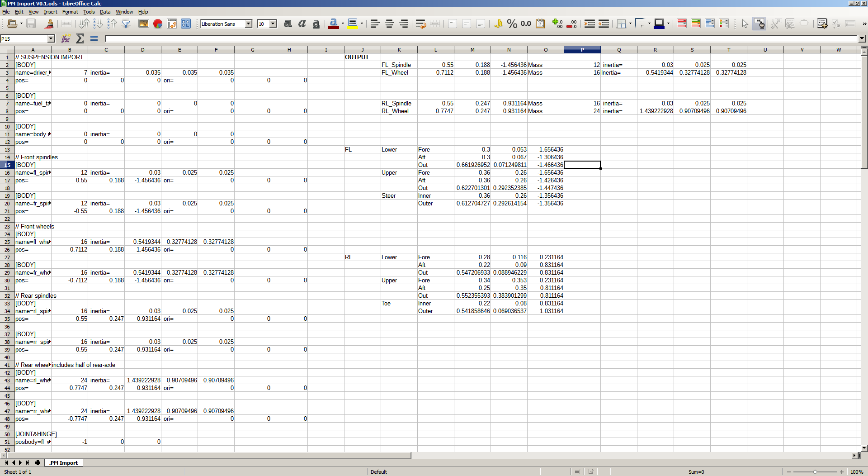Open the Name Box dropdown arrow

pos(51,39)
